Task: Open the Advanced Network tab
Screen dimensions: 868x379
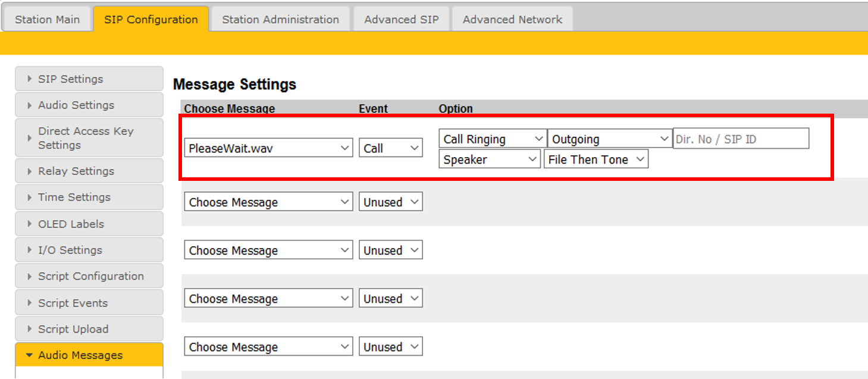Action: (x=512, y=19)
